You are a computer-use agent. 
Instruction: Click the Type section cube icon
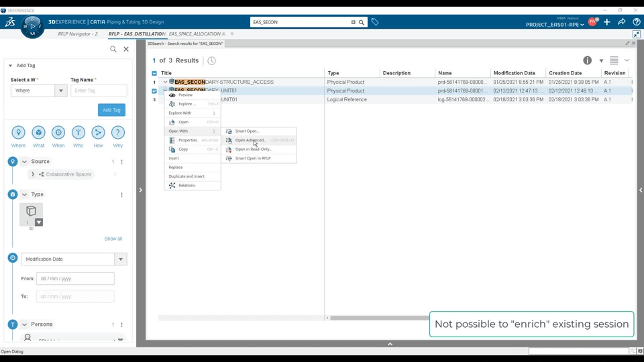point(13,194)
